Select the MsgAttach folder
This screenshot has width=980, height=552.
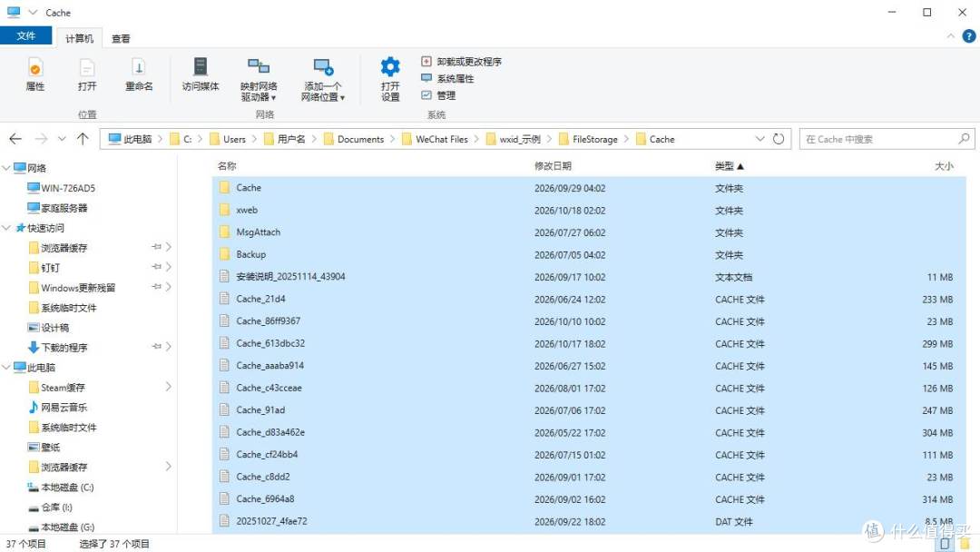tap(589, 232)
